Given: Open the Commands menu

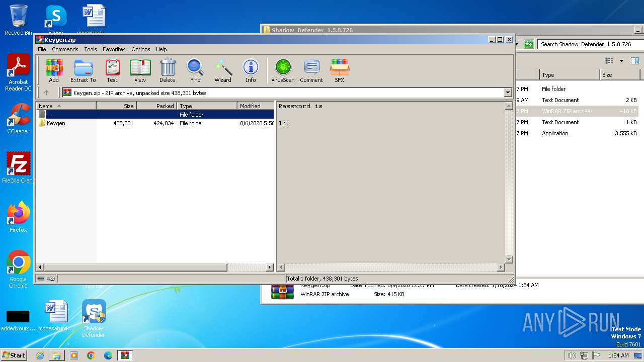Looking at the screenshot, I should 65,49.
